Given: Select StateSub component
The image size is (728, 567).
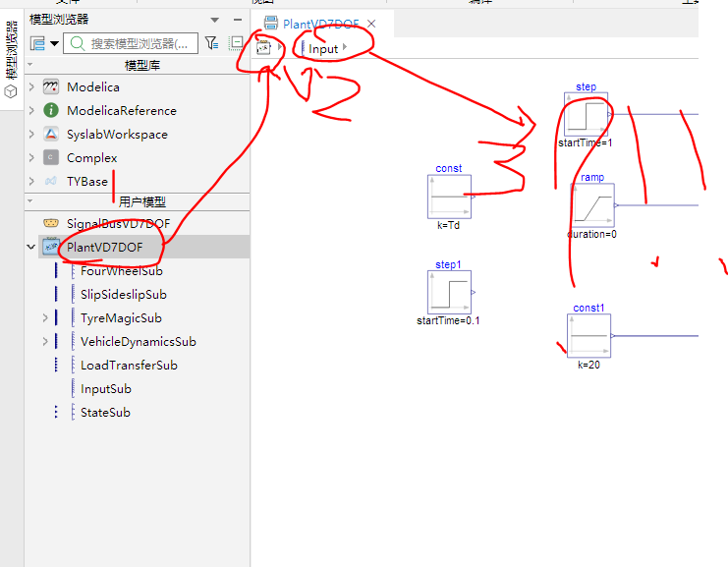Looking at the screenshot, I should 105,413.
